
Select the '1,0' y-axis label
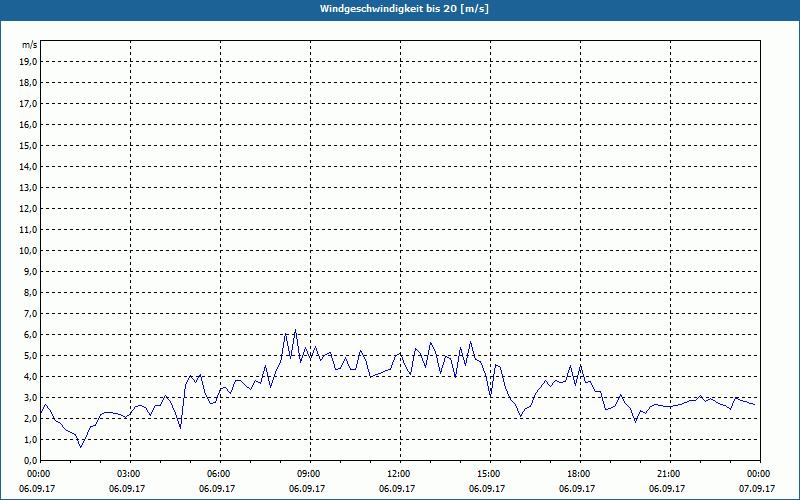30,439
